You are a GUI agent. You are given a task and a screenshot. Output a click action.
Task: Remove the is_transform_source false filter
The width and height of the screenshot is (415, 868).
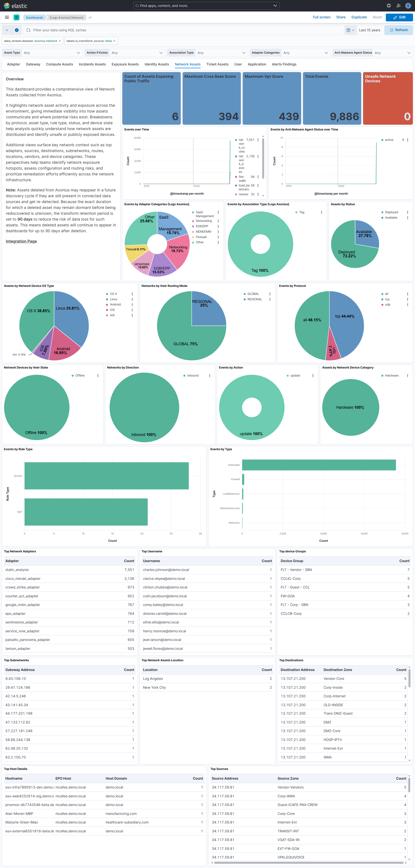click(x=114, y=41)
